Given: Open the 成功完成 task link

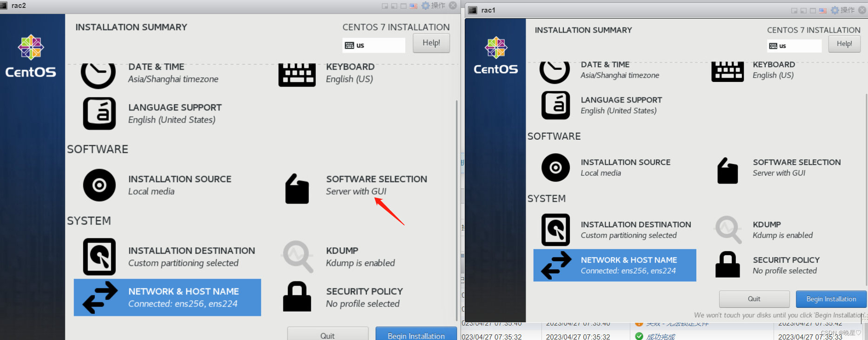Looking at the screenshot, I should tap(661, 337).
